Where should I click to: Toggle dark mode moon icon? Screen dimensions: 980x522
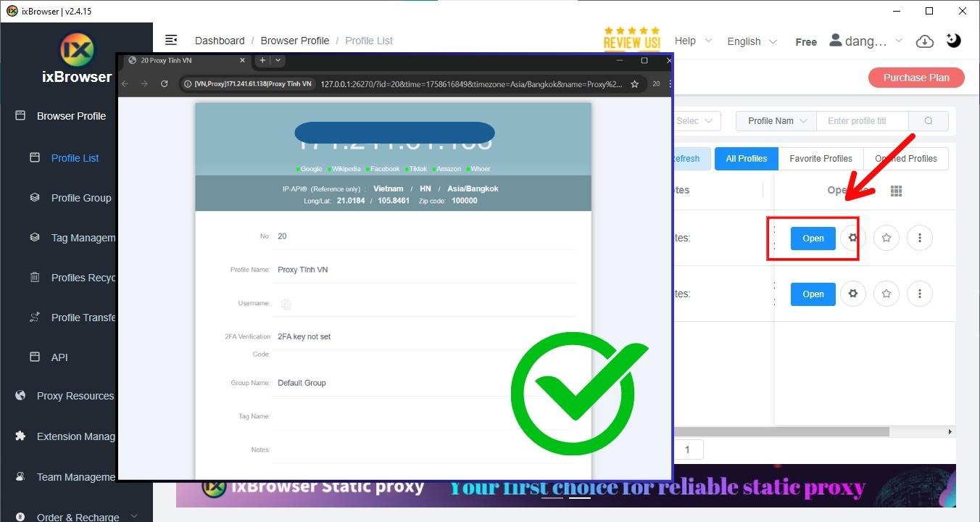click(954, 41)
